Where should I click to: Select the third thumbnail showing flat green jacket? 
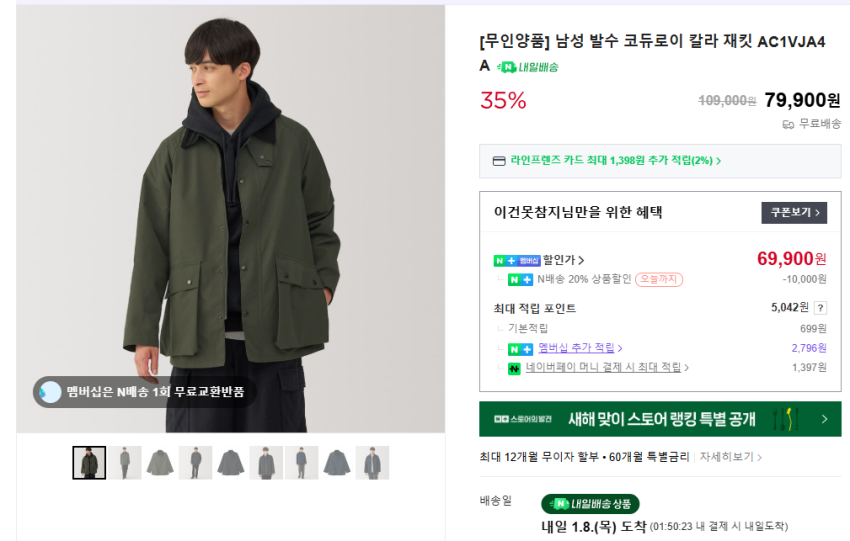tap(160, 463)
